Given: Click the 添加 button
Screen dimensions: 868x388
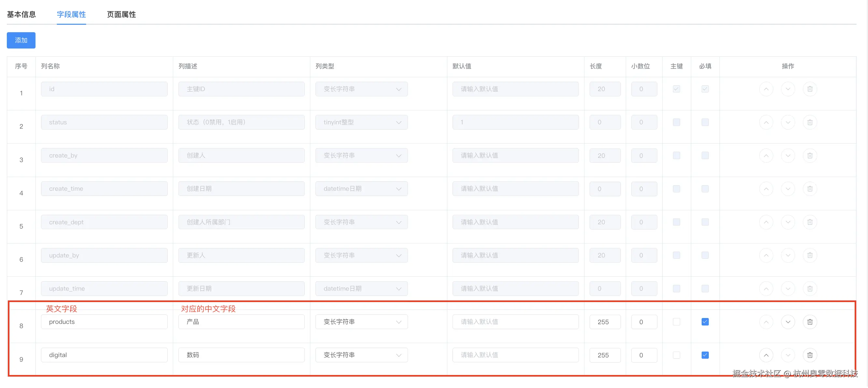Looking at the screenshot, I should tap(21, 40).
